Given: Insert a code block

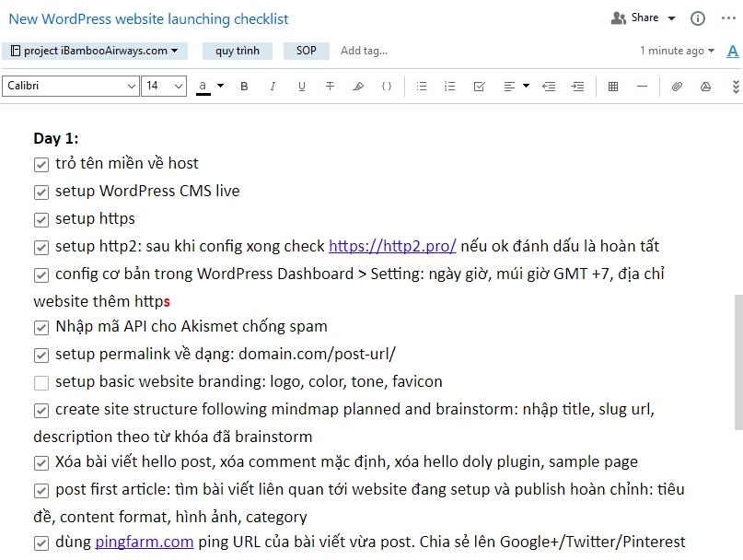Looking at the screenshot, I should [387, 87].
